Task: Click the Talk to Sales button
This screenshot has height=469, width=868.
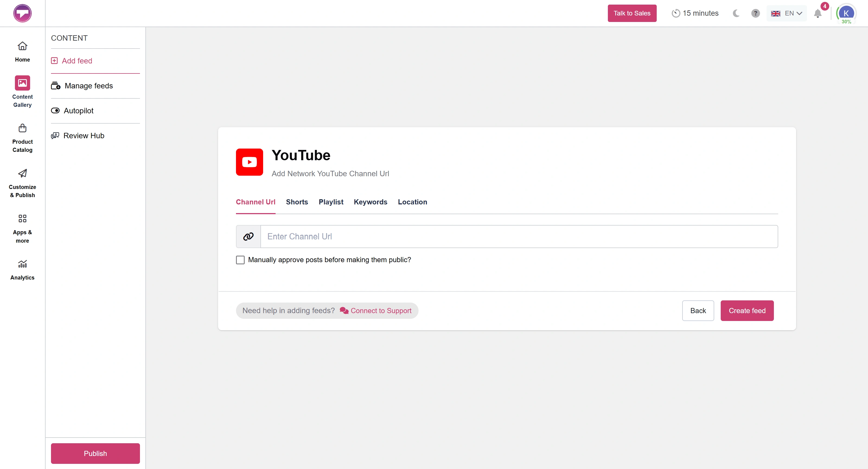Action: pos(632,13)
